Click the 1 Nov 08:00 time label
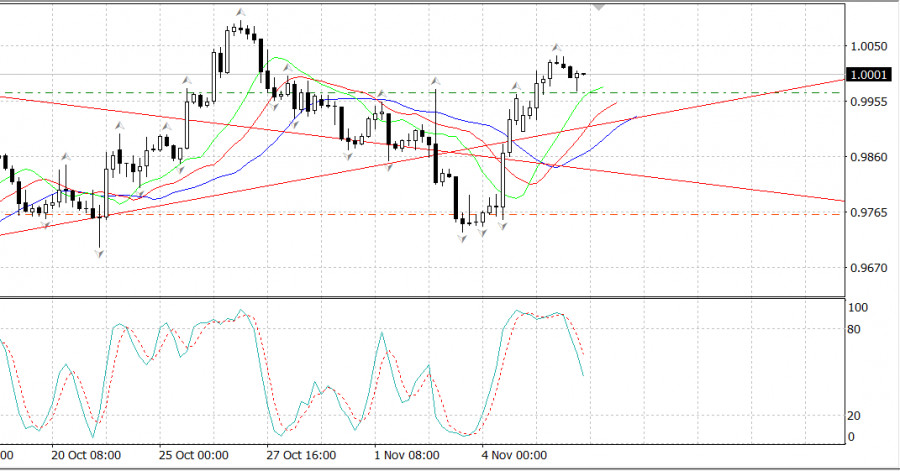This screenshot has height=471, width=900. (x=407, y=456)
